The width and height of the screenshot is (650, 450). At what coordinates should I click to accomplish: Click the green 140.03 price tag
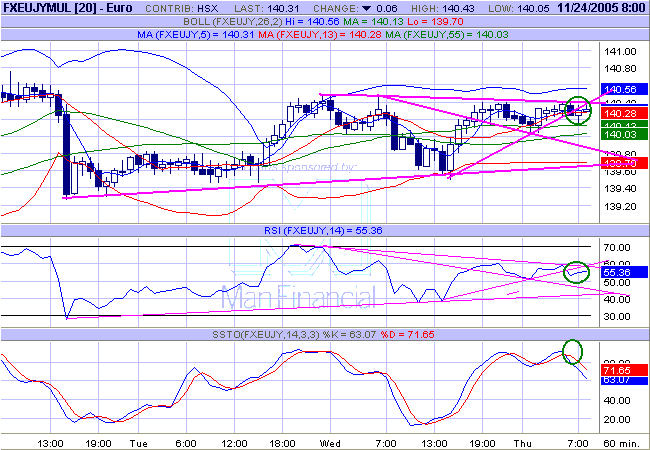tap(624, 134)
